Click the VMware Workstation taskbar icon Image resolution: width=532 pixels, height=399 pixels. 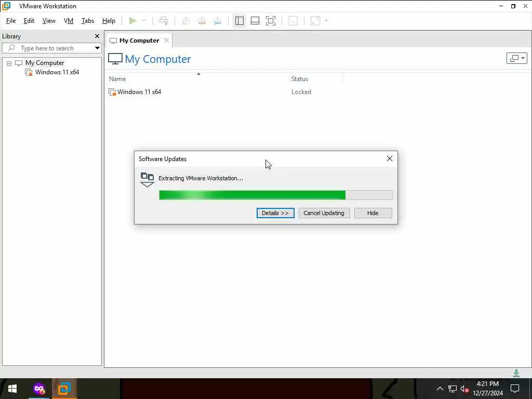[64, 389]
